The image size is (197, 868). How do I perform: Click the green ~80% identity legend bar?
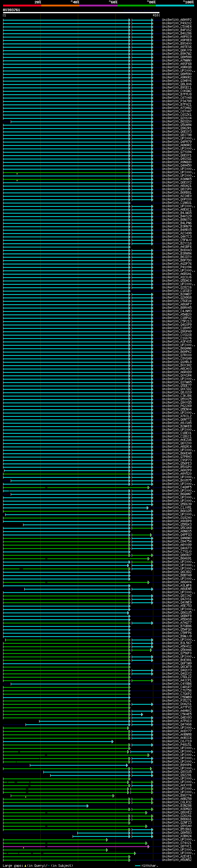pyautogui.click(x=137, y=6)
